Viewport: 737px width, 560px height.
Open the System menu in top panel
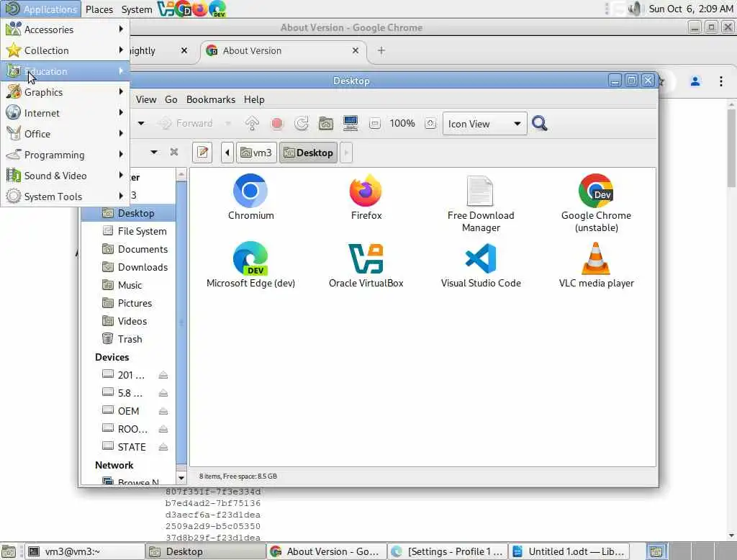coord(137,9)
